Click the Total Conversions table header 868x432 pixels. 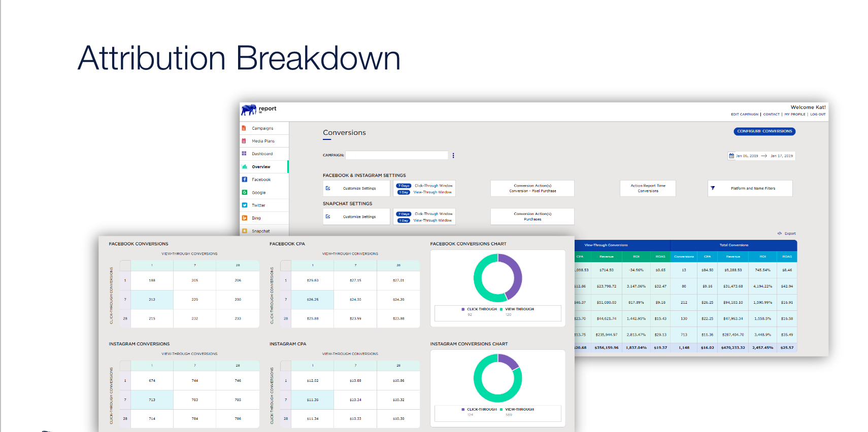[x=734, y=245]
